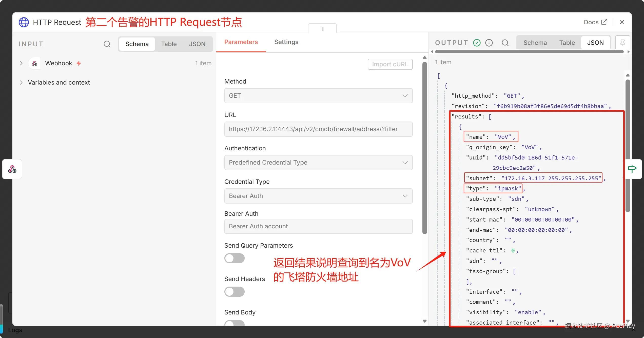Click the Import cURL button

[x=390, y=64]
